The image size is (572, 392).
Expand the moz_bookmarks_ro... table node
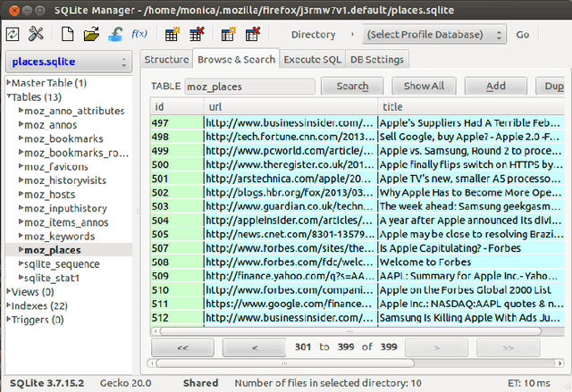pyautogui.click(x=21, y=153)
